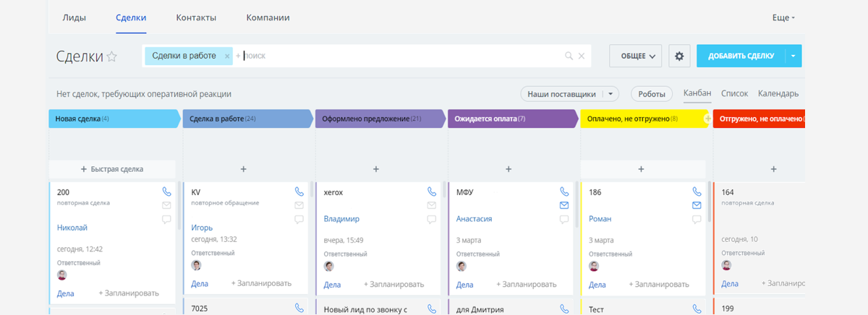The image size is (868, 315).
Task: Open the Лиды tab
Action: (75, 17)
